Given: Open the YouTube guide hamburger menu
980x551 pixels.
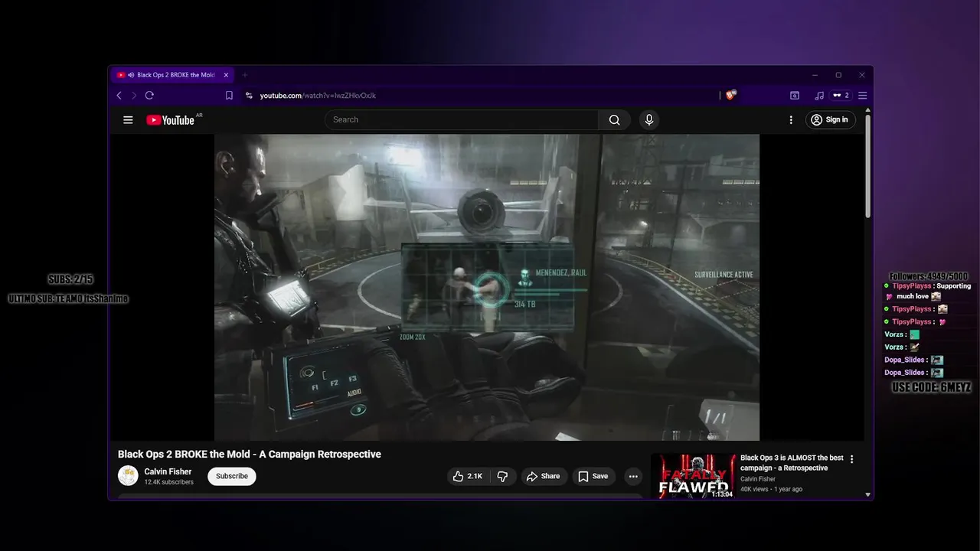Looking at the screenshot, I should point(128,119).
